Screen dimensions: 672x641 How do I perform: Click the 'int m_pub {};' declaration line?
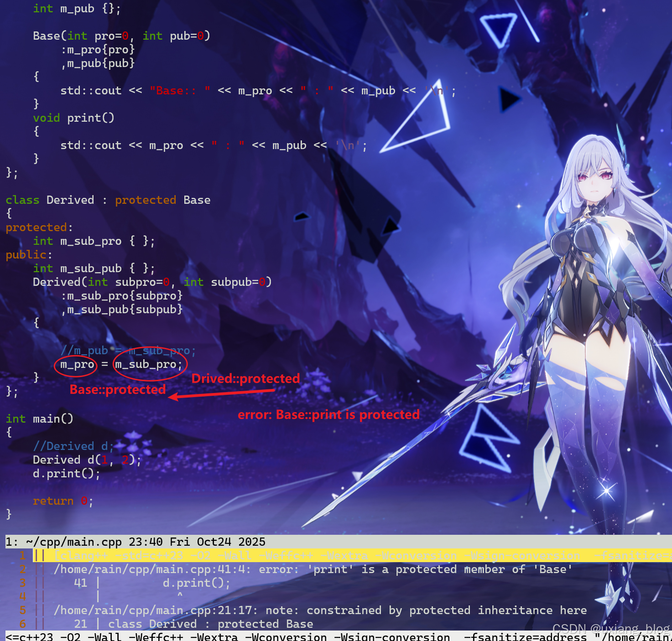tap(77, 9)
